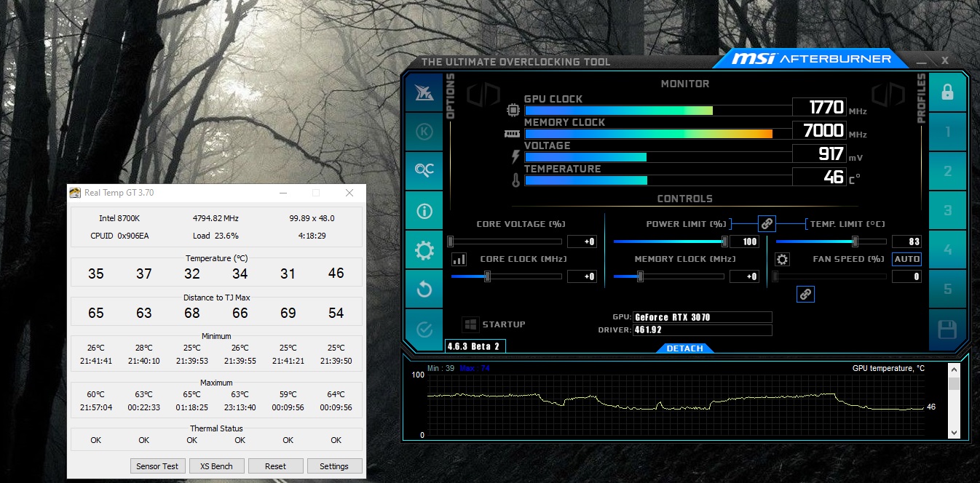Click Memory Clock offset field +0
This screenshot has width=980, height=483.
pyautogui.click(x=744, y=276)
